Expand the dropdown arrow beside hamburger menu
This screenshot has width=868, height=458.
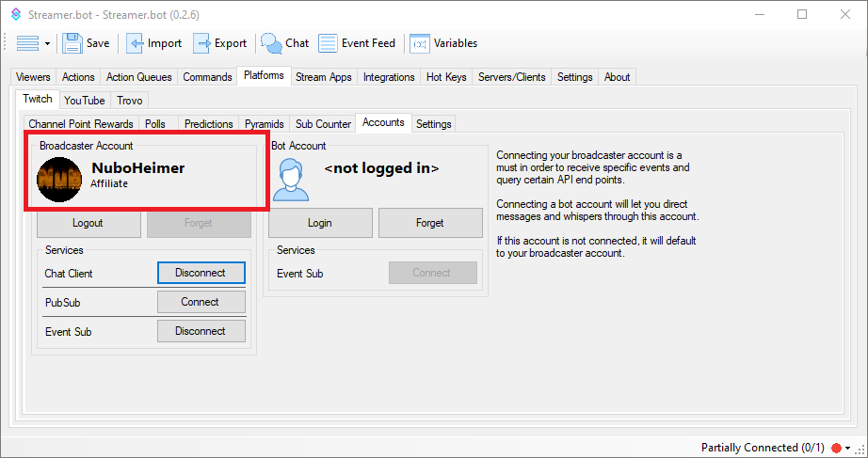[48, 43]
